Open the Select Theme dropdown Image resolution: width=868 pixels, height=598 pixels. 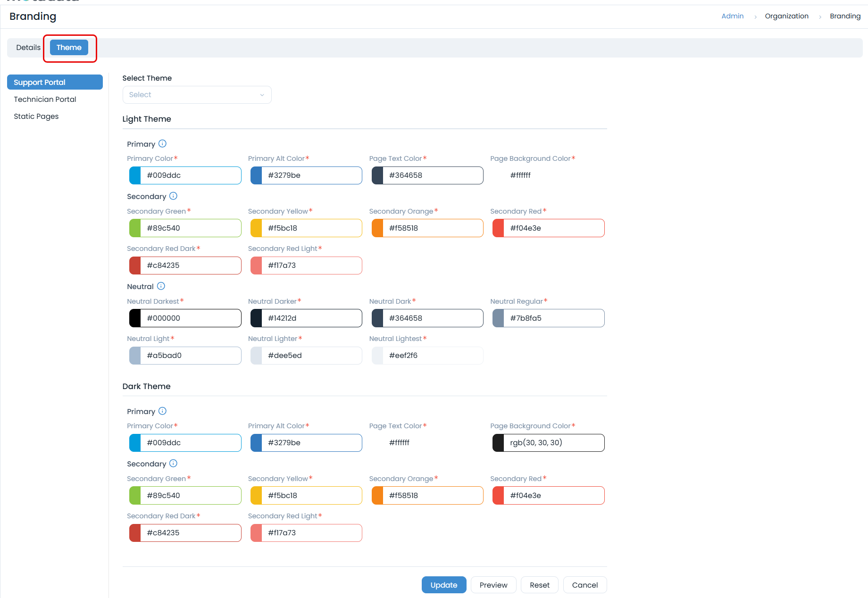tap(197, 95)
